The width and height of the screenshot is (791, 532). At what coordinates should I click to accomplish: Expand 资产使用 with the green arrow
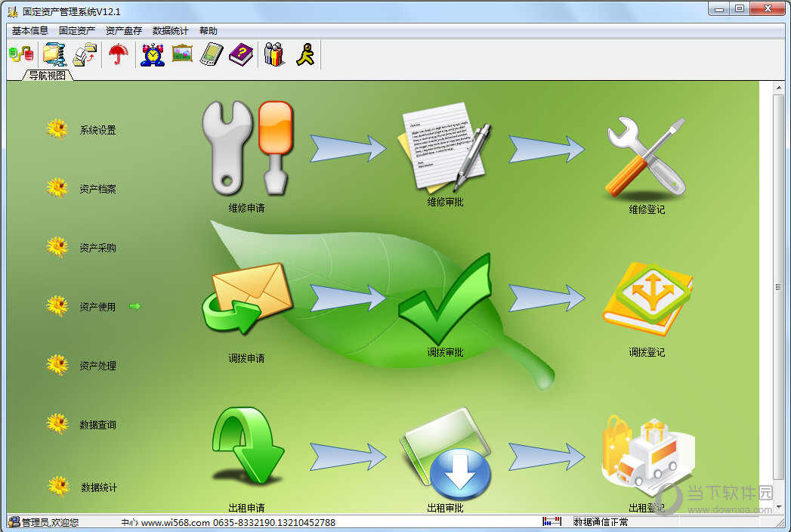134,306
